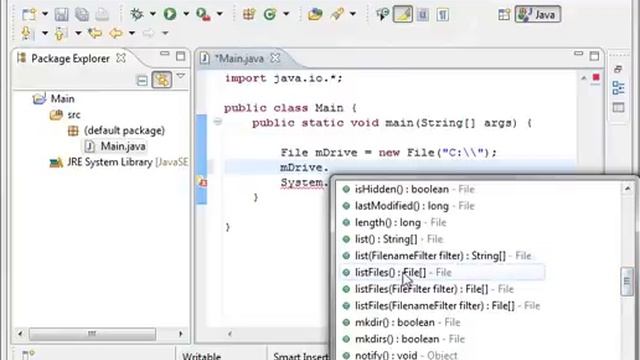The width and height of the screenshot is (640, 360).
Task: Open the Previous Annotation dropdown arrow
Action: (x=78, y=33)
